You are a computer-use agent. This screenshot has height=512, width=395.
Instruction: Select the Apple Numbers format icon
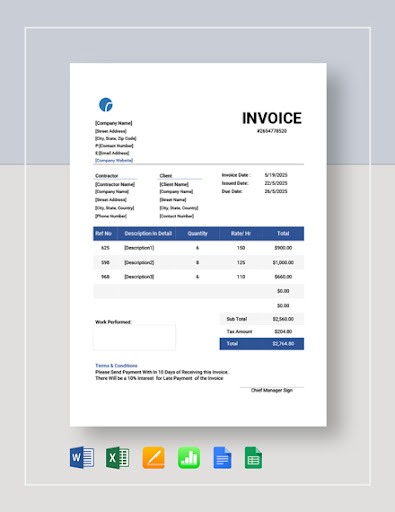189,458
